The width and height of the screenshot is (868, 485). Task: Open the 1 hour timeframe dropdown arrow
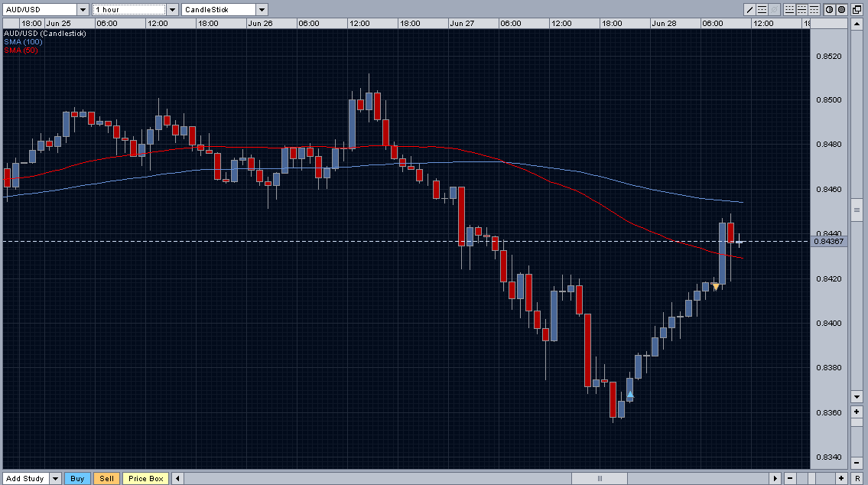172,9
